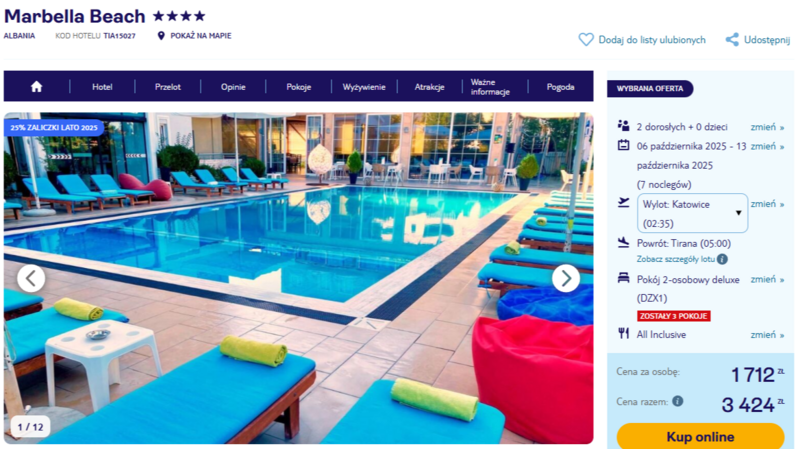
Task: Click the heart favorites icon
Action: coord(586,39)
